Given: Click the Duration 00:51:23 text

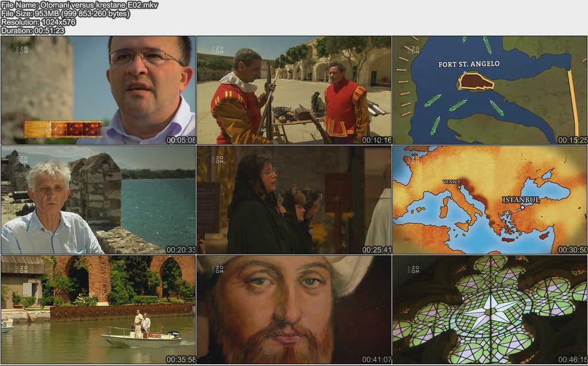Looking at the screenshot, I should (33, 30).
